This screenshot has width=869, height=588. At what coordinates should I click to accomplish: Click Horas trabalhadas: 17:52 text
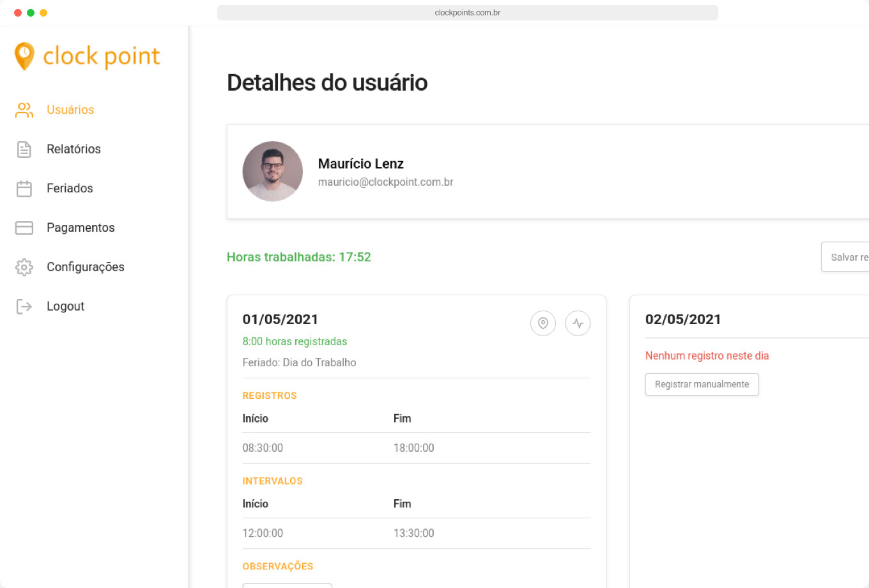pyautogui.click(x=299, y=258)
